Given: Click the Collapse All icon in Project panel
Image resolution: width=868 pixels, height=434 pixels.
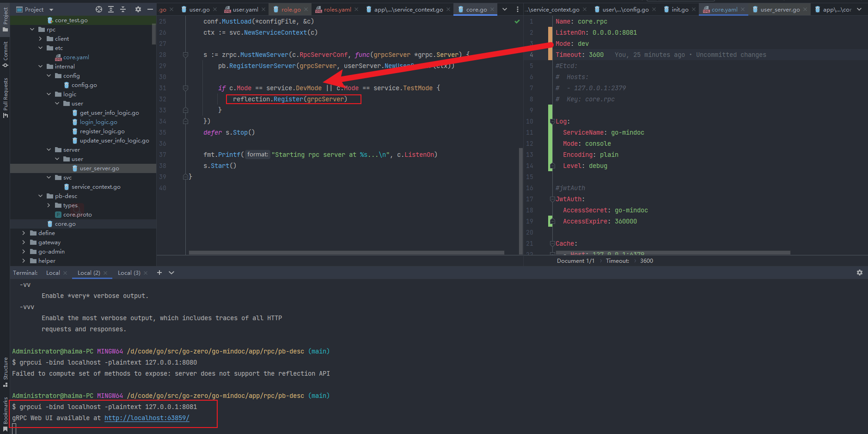Looking at the screenshot, I should 123,9.
